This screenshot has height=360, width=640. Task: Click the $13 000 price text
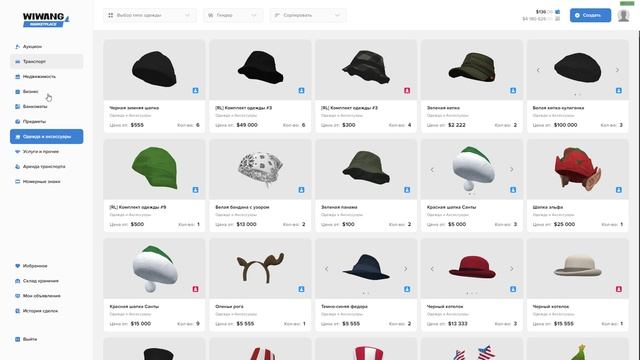247,224
